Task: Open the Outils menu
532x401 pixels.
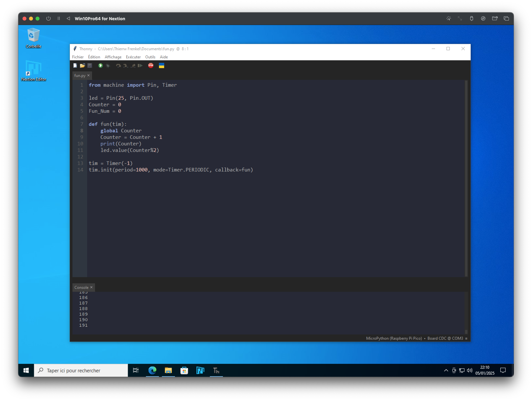Action: click(x=150, y=57)
